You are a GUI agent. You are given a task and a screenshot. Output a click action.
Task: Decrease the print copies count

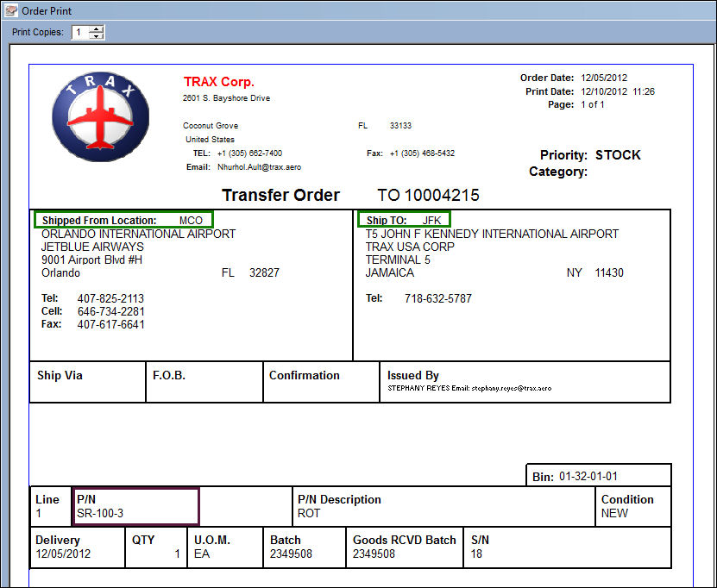pyautogui.click(x=97, y=35)
